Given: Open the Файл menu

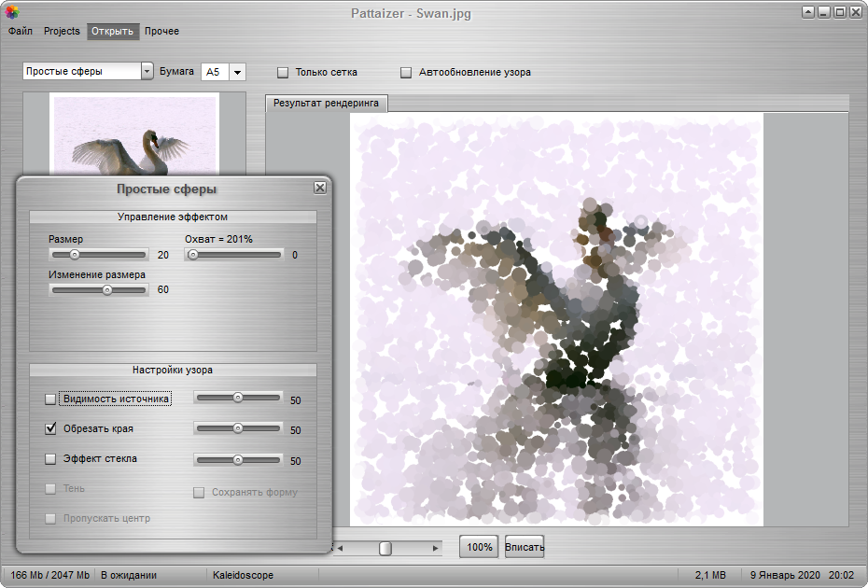Looking at the screenshot, I should [x=21, y=31].
